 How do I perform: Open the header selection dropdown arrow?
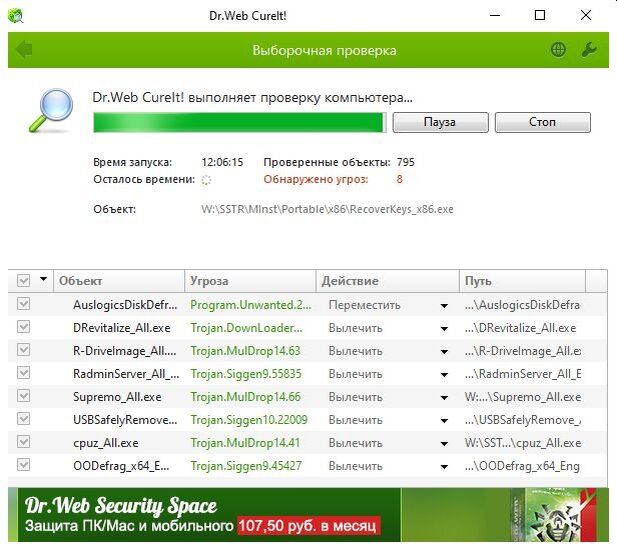[x=43, y=279]
